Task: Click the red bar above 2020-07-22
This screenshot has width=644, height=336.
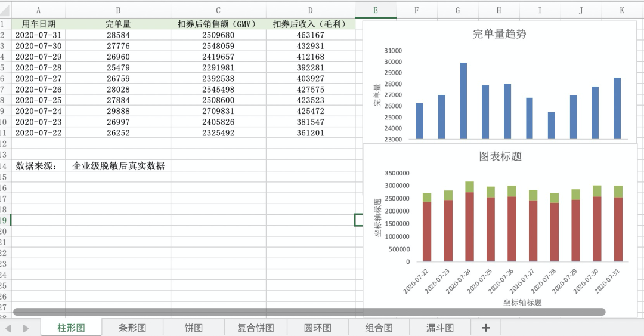Action: [x=427, y=232]
